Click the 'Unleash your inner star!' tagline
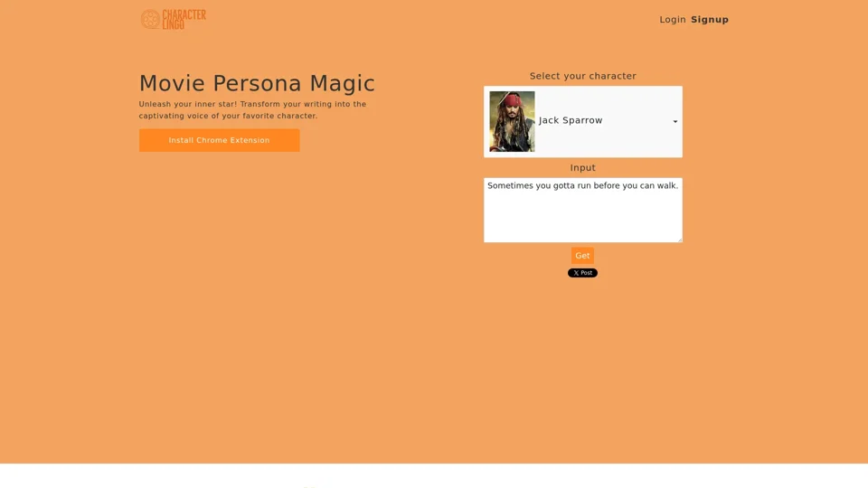 click(x=252, y=109)
